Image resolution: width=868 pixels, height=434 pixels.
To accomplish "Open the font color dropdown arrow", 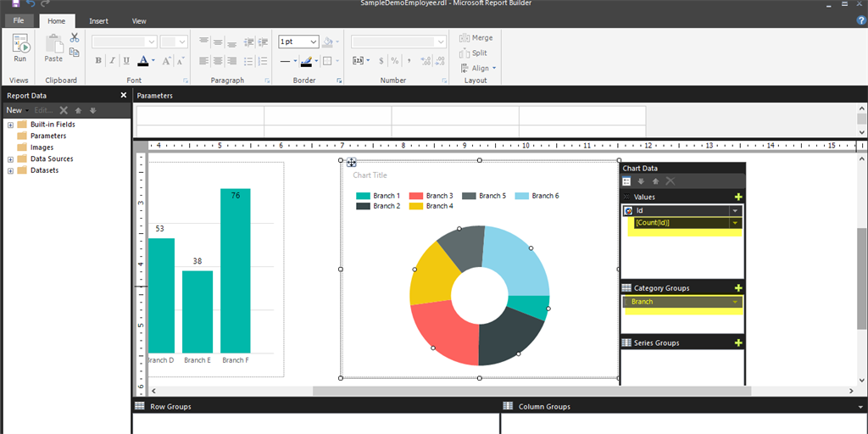I will pyautogui.click(x=153, y=61).
